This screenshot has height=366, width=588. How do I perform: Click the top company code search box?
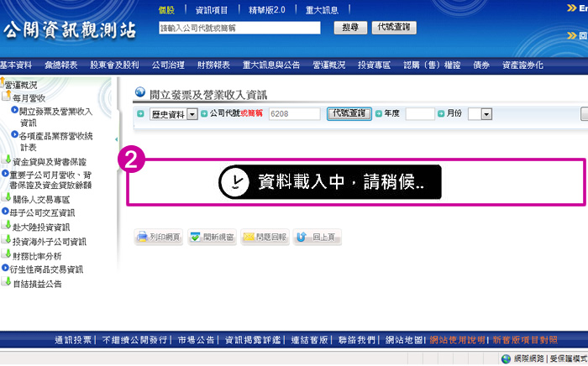239,28
